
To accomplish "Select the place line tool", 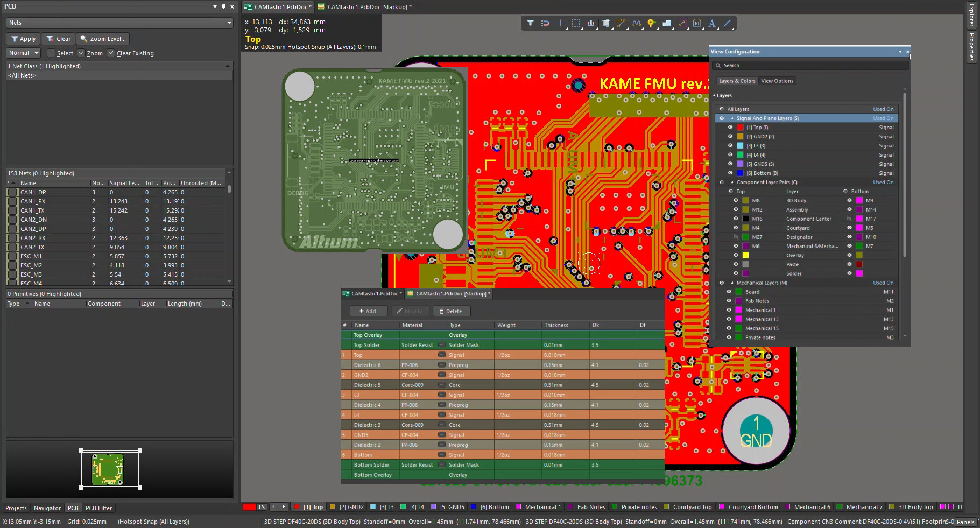I will (x=727, y=23).
